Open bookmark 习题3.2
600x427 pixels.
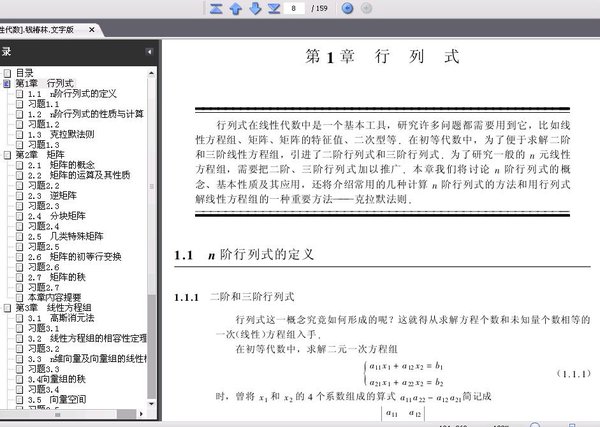[x=43, y=349]
